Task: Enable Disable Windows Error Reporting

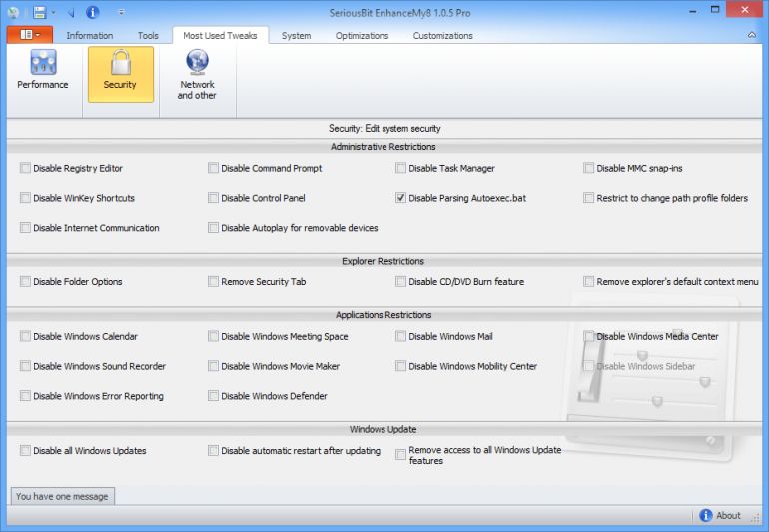Action: (x=25, y=395)
